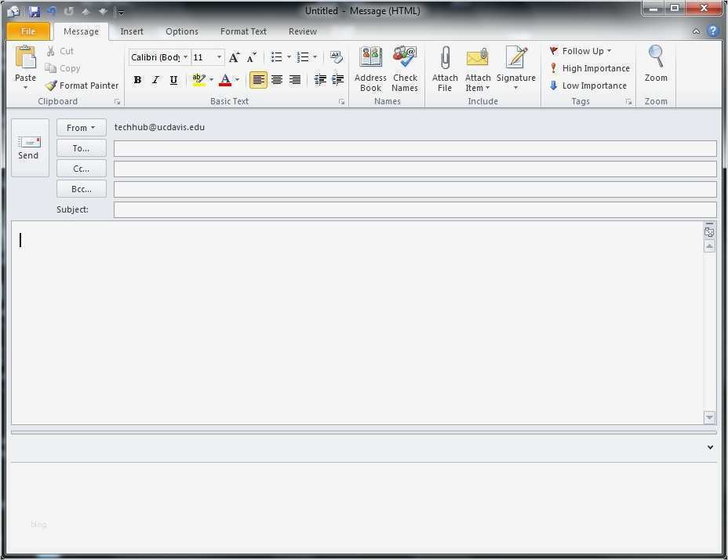Shrink font size with the small A icon
This screenshot has width=728, height=560.
(x=252, y=57)
